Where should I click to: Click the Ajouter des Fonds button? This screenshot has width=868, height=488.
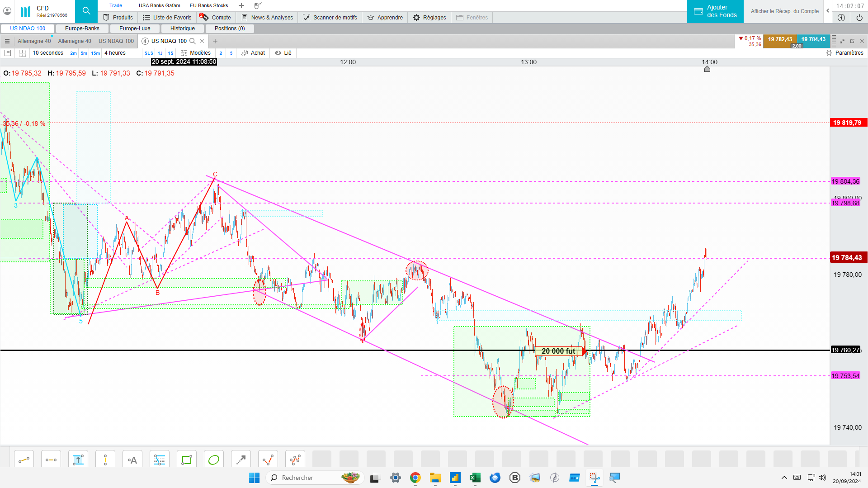715,11
